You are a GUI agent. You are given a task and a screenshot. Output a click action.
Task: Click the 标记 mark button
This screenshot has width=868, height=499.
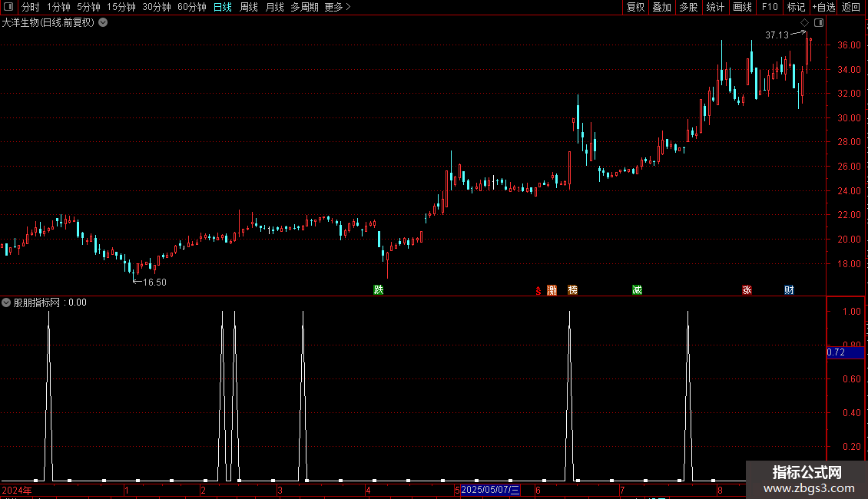tap(796, 7)
